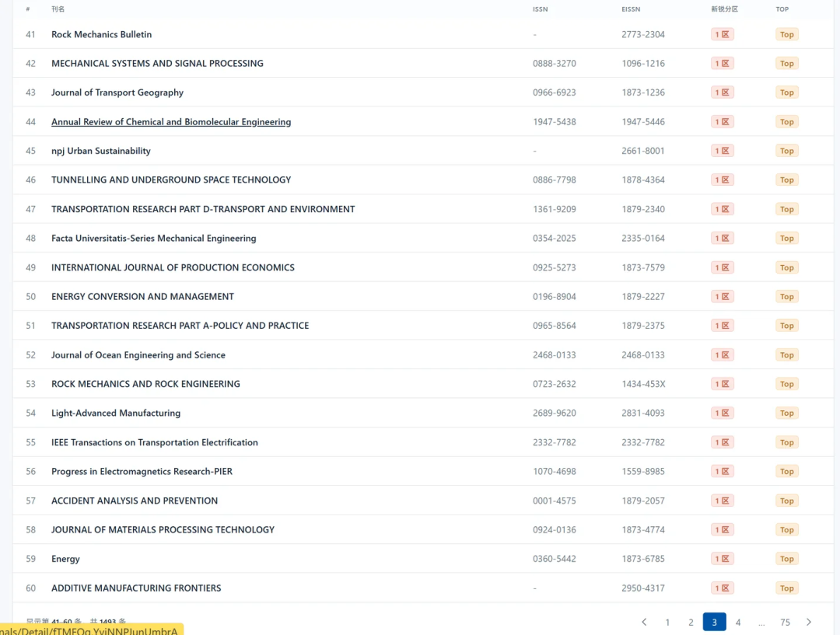Screen dimensions: 840x635
Task: Click the 1区 badge for Journal of Transport Geography
Action: pyautogui.click(x=722, y=92)
